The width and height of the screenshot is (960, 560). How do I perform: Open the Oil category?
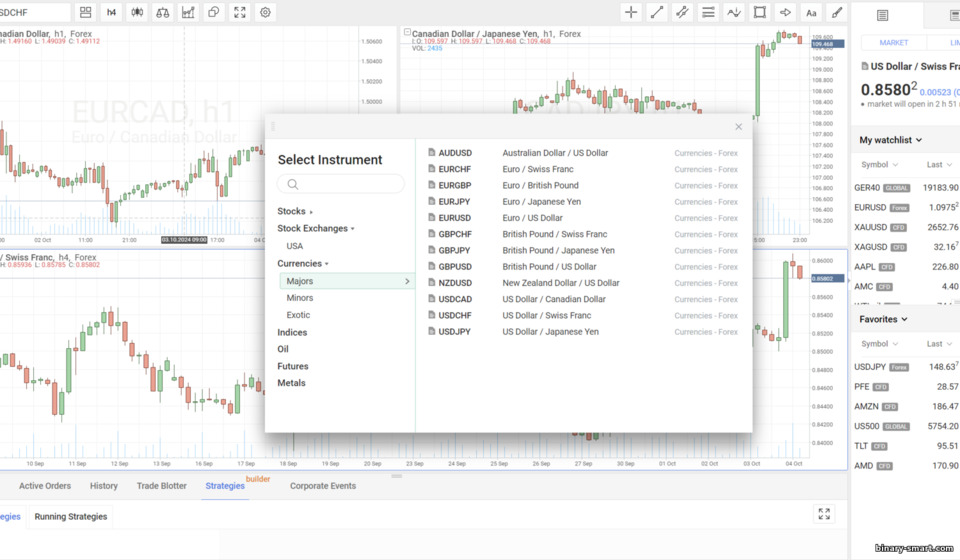click(x=283, y=349)
